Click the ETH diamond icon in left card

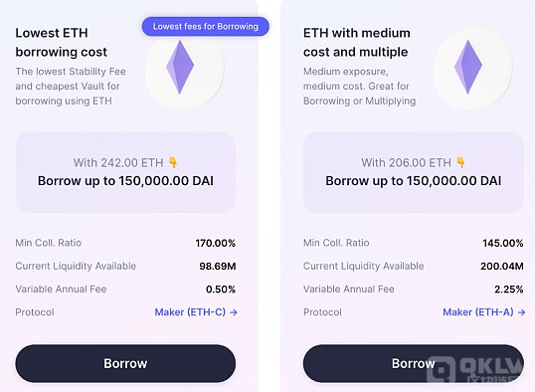(x=180, y=68)
